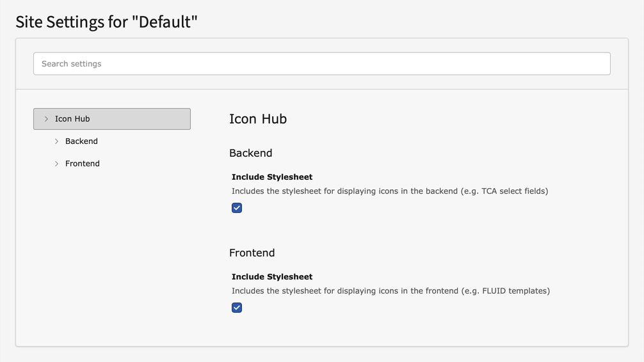Disable the Backend Include Stylesheet checkbox

[x=237, y=208]
